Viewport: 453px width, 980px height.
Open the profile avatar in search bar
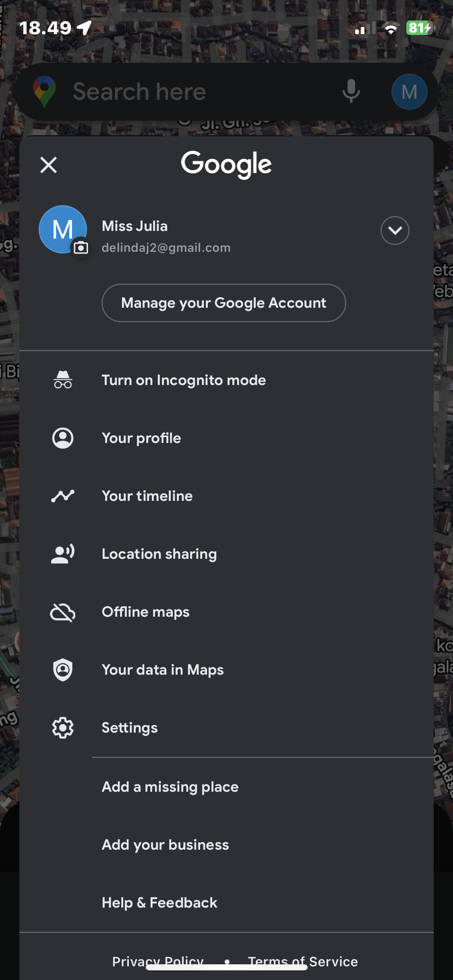tap(409, 92)
